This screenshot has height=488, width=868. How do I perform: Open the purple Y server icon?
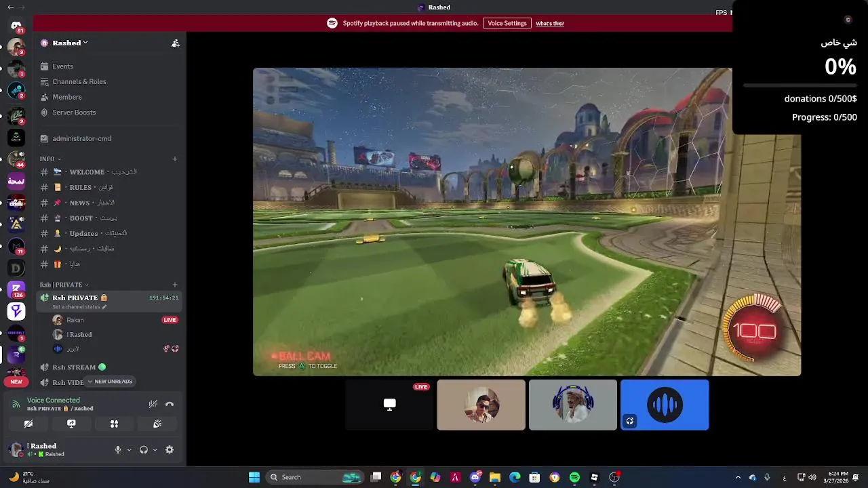pos(16,311)
